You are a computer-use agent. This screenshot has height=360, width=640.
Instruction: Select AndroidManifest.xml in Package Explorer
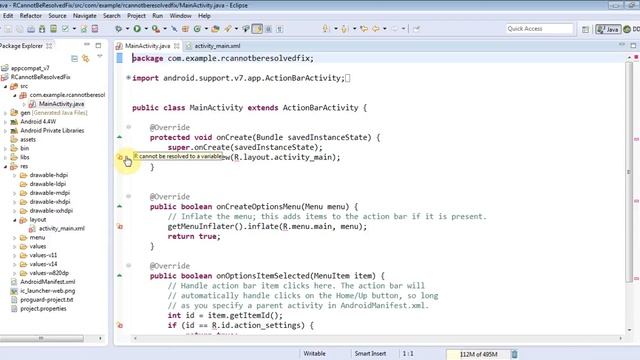point(47,282)
